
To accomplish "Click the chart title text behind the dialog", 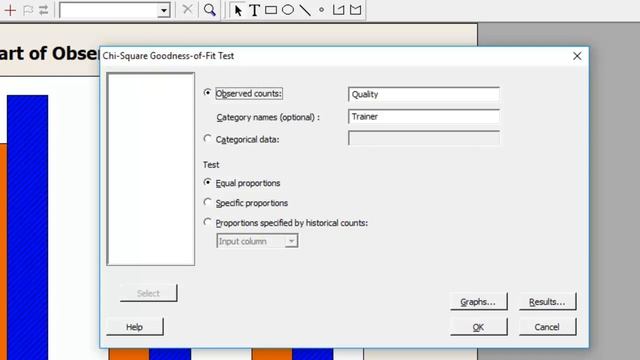I will 49,54.
